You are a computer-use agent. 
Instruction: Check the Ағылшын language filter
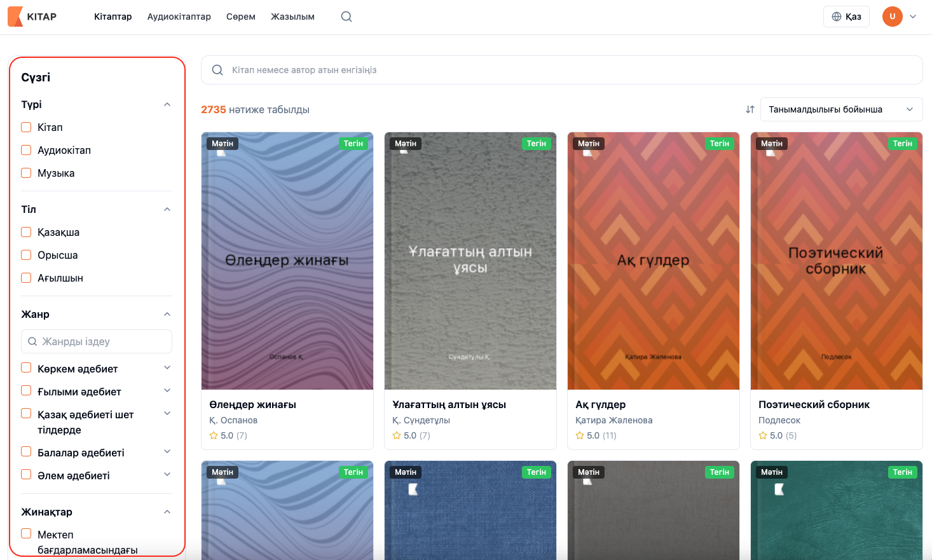coord(26,278)
